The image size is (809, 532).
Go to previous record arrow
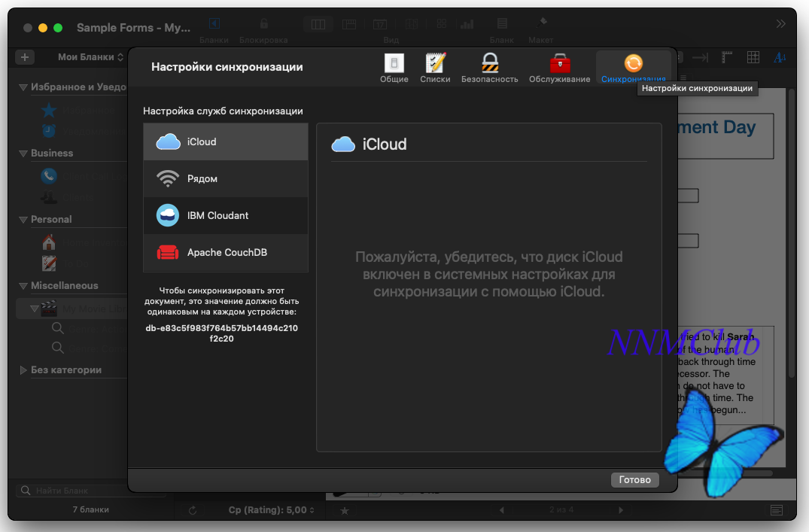coord(501,510)
